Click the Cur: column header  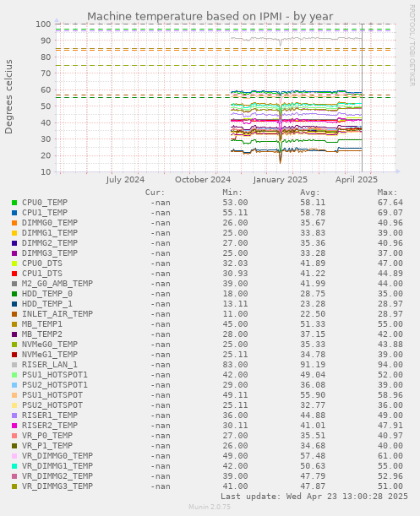(155, 193)
